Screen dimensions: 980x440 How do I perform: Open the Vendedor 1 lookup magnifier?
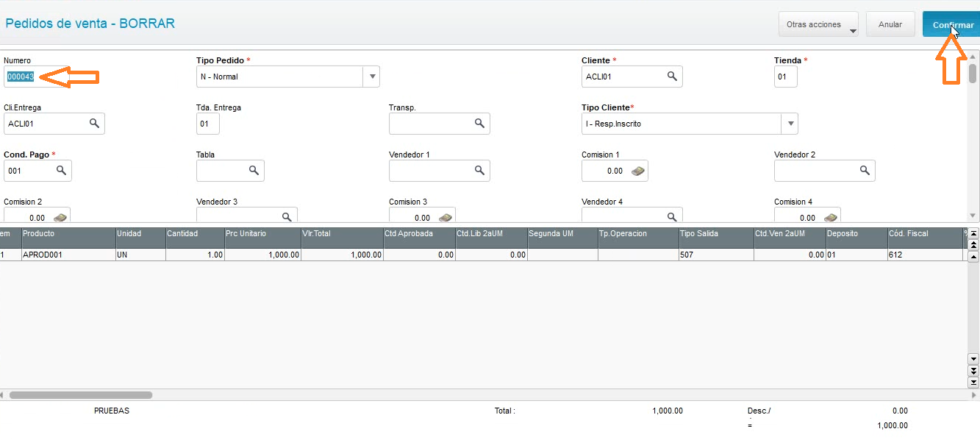tap(479, 170)
